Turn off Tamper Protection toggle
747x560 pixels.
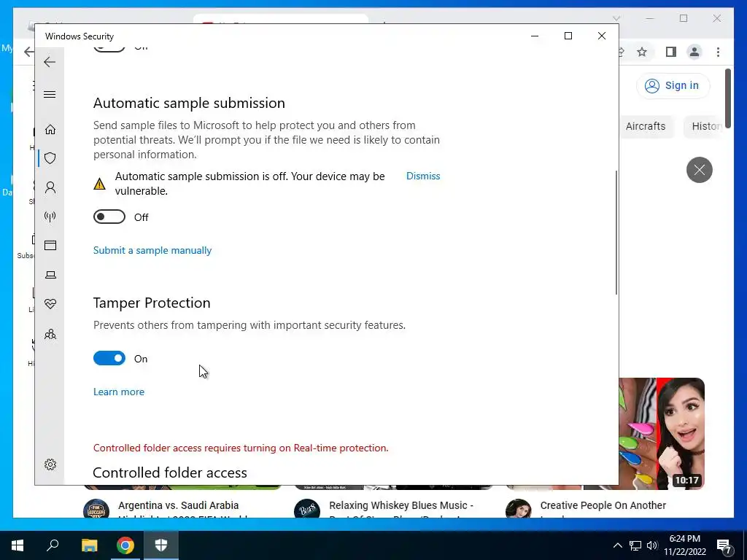point(109,358)
